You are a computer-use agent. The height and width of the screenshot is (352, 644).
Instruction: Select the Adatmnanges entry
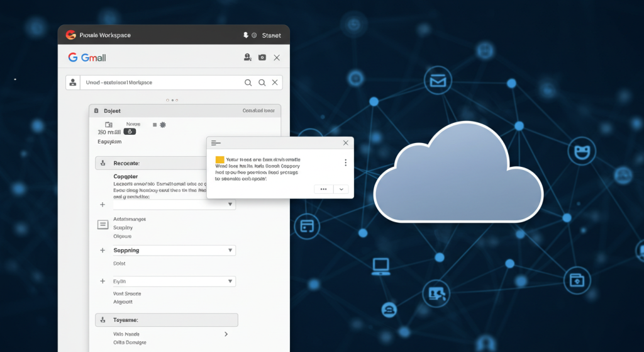130,219
